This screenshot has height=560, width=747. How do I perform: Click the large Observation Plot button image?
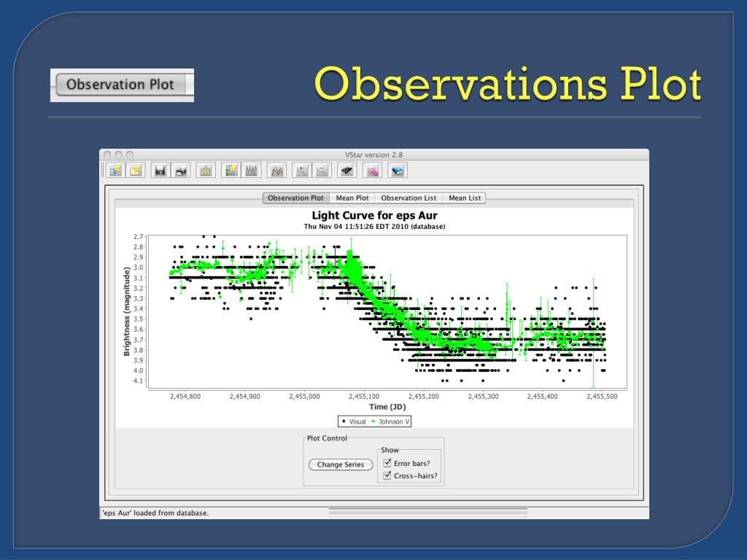(122, 85)
